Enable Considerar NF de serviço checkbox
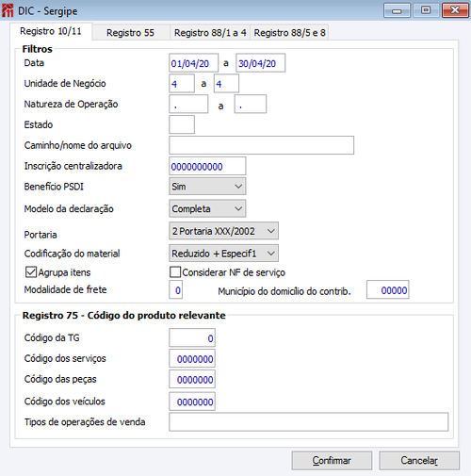471x476 pixels. pos(175,272)
